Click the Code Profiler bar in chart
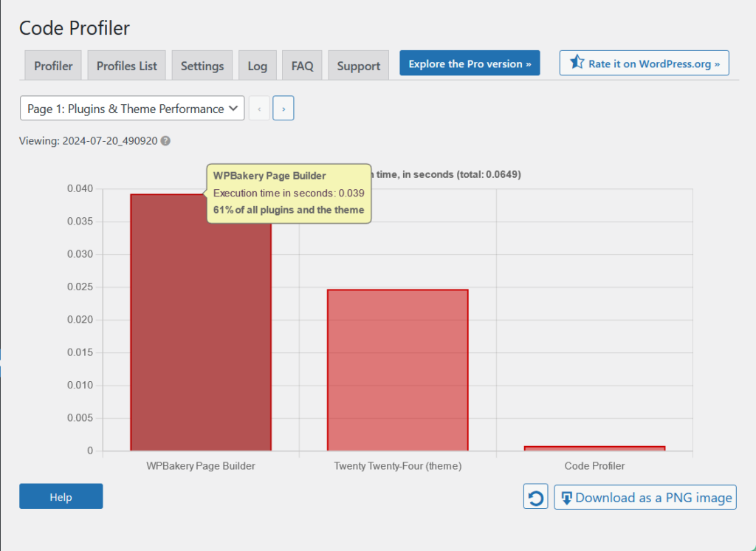The height and width of the screenshot is (551, 756). click(x=594, y=448)
